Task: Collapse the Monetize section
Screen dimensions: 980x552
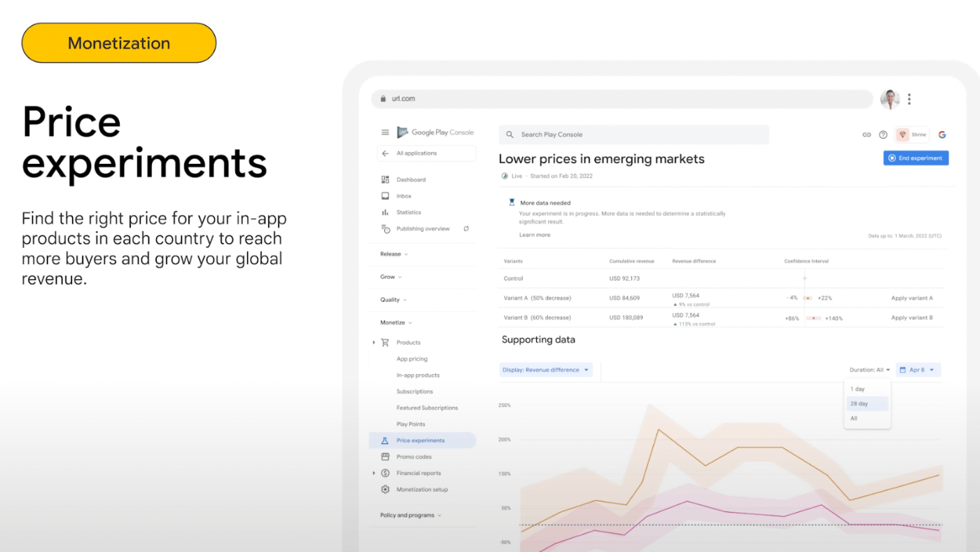Action: click(396, 323)
